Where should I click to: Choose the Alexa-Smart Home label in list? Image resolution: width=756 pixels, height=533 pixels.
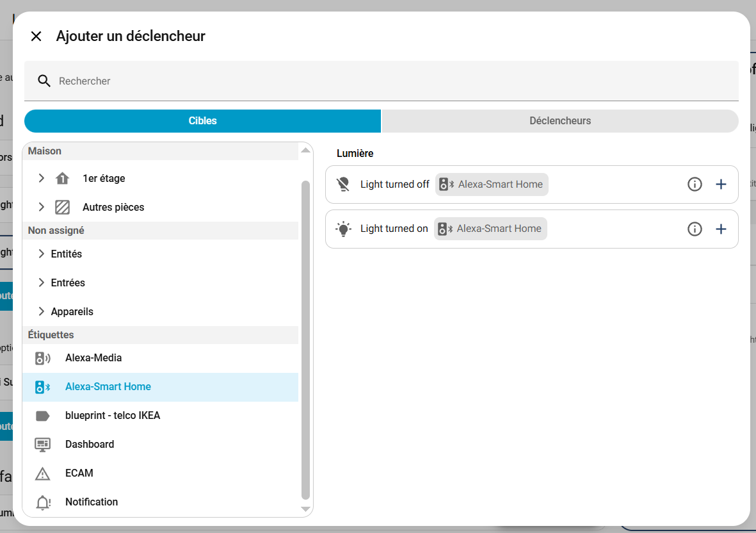108,387
